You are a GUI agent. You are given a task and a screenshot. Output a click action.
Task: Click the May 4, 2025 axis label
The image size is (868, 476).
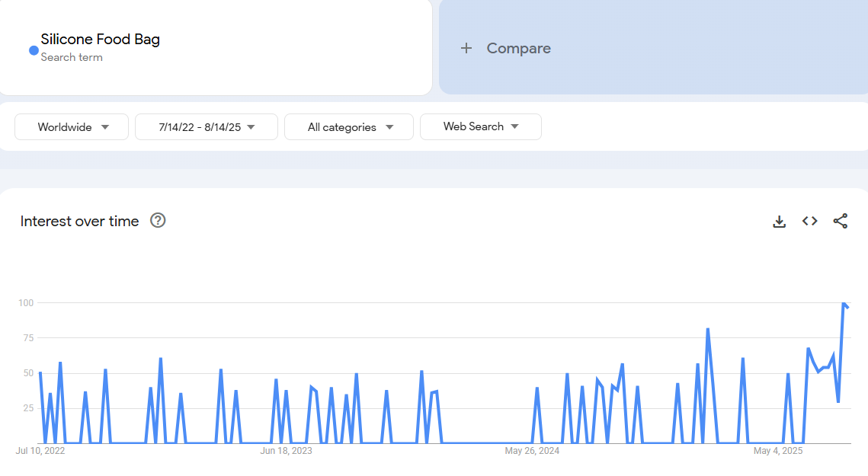778,451
